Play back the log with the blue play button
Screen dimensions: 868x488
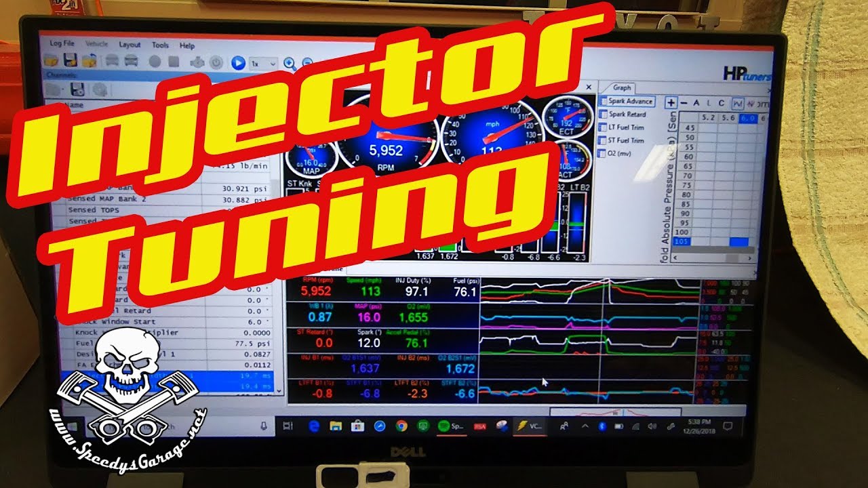[x=238, y=63]
